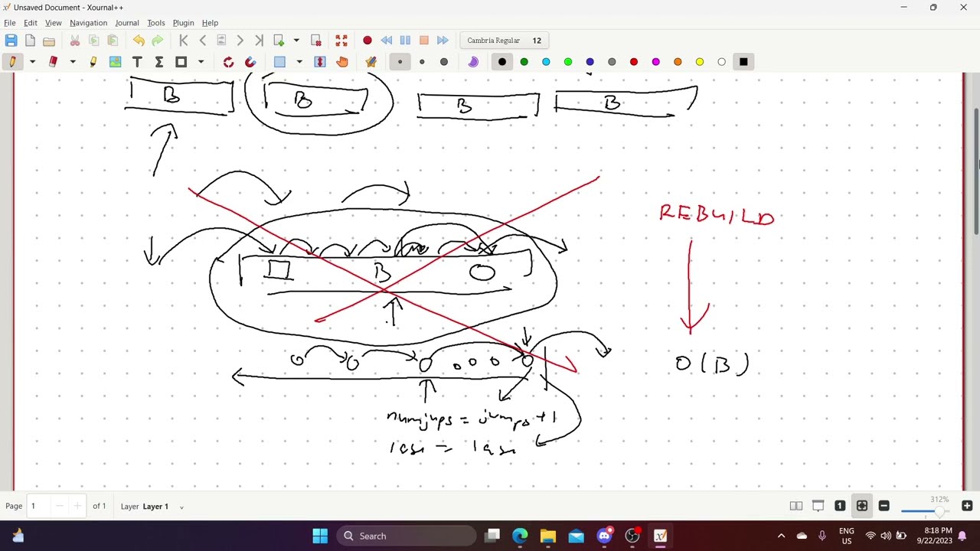Screen dimensions: 980x551
Task: Toggle zoom fit to screen button
Action: click(862, 506)
